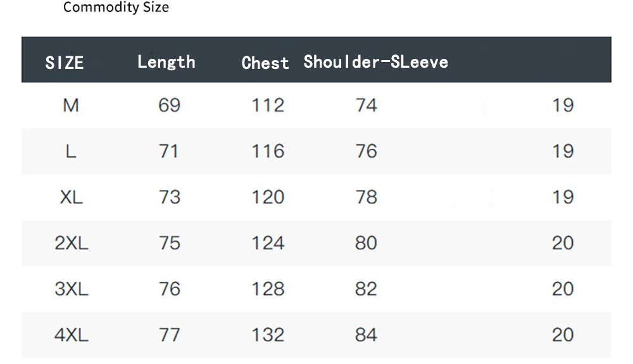Click shoulder-sleeve value 74 in M row
The width and height of the screenshot is (633, 364).
pos(366,106)
